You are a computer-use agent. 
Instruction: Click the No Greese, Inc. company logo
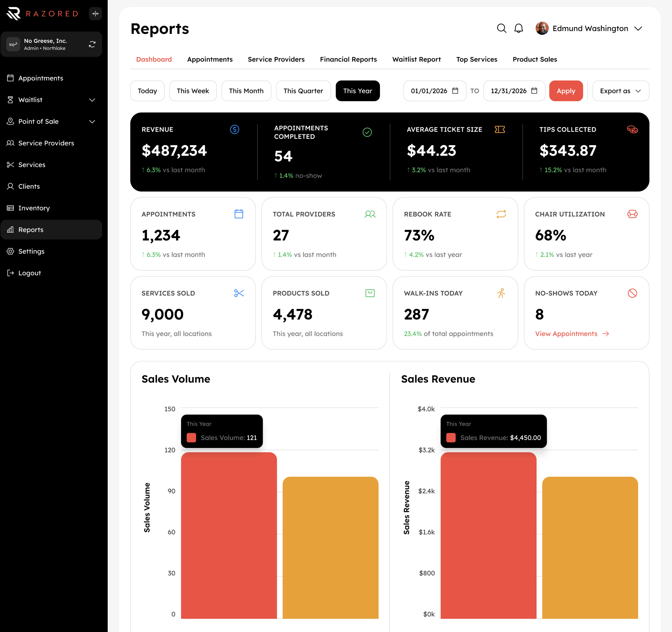[x=13, y=44]
